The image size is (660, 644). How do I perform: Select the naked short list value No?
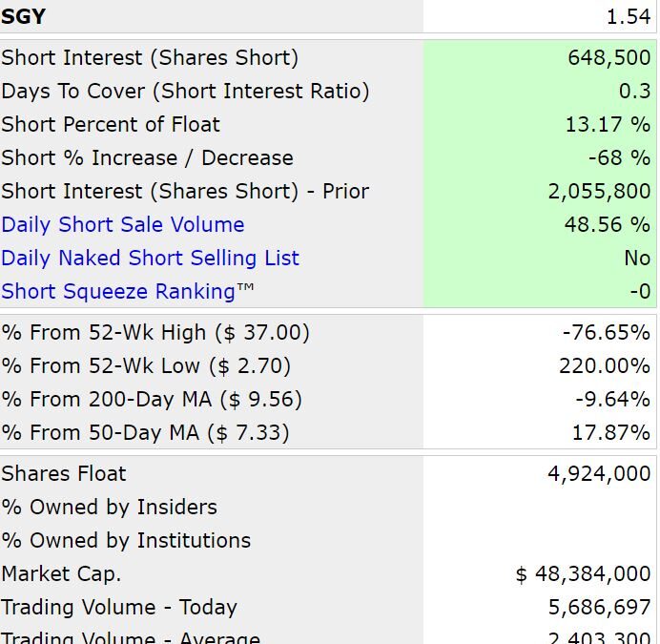pyautogui.click(x=637, y=258)
